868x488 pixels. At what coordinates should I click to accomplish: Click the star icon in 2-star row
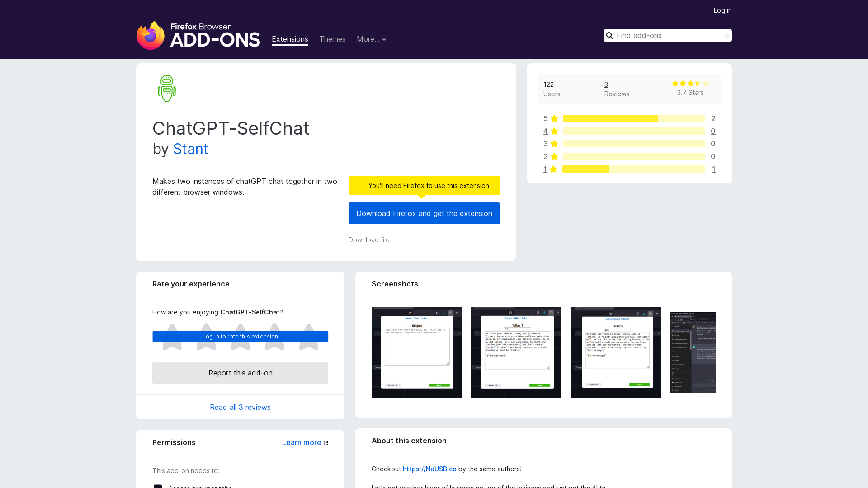[554, 156]
